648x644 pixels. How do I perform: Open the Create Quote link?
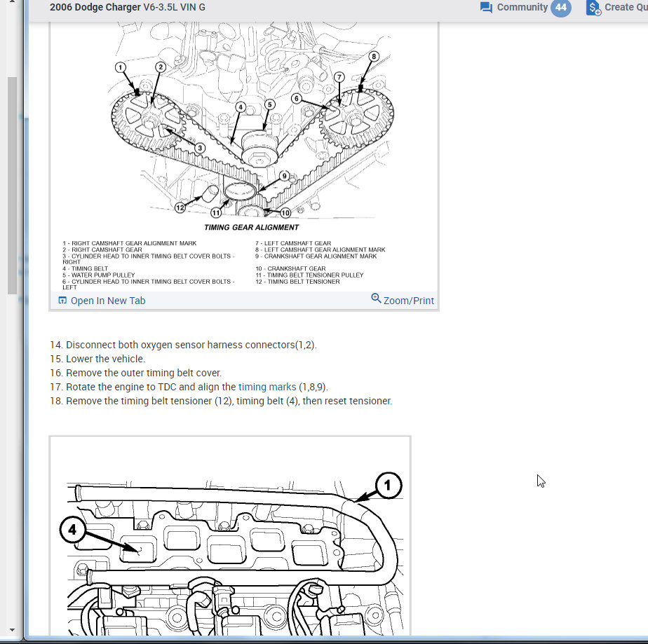click(626, 7)
